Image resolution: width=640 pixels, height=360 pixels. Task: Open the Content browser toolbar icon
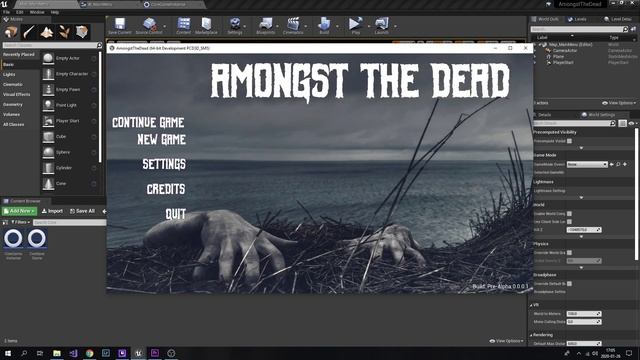click(184, 24)
